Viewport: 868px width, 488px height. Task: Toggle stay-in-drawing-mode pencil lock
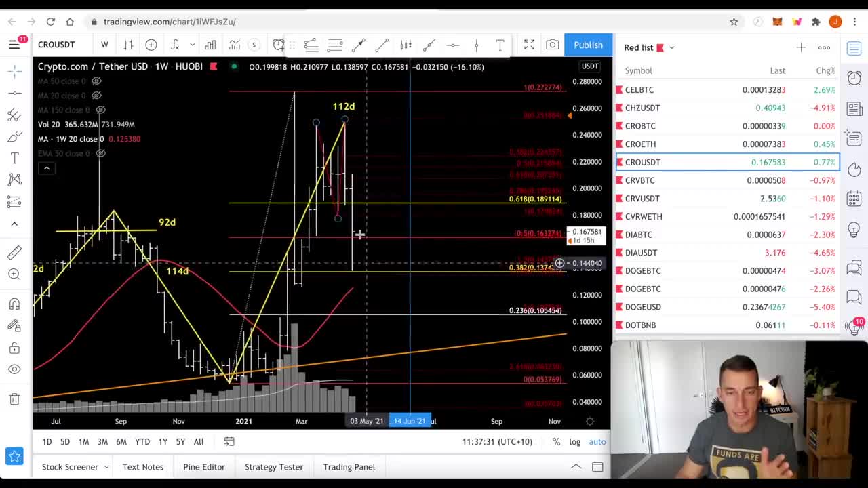14,325
